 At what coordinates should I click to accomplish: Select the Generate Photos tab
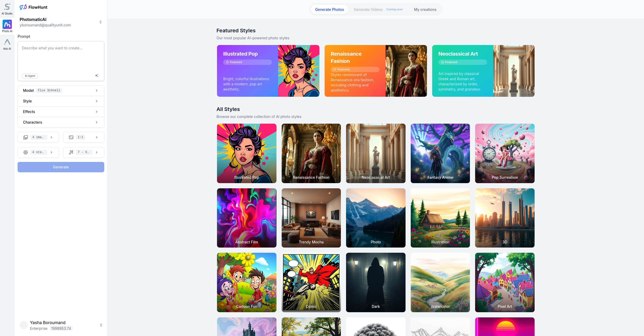(329, 9)
